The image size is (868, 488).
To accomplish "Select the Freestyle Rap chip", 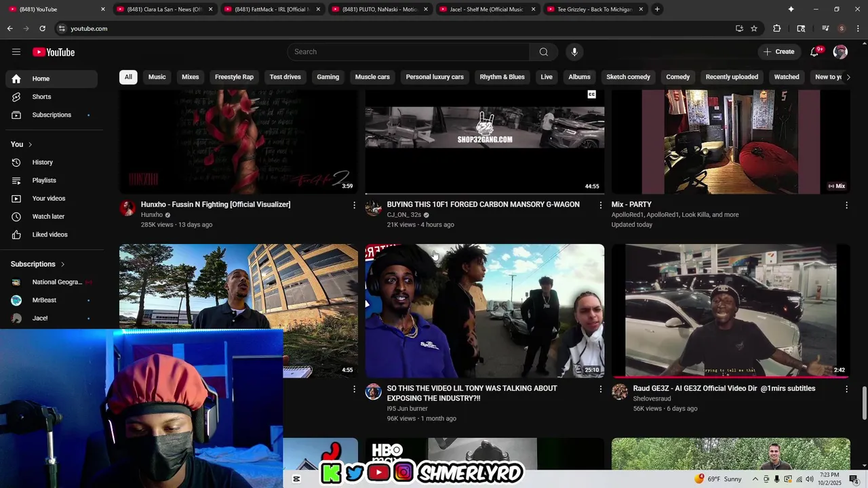I will [234, 77].
